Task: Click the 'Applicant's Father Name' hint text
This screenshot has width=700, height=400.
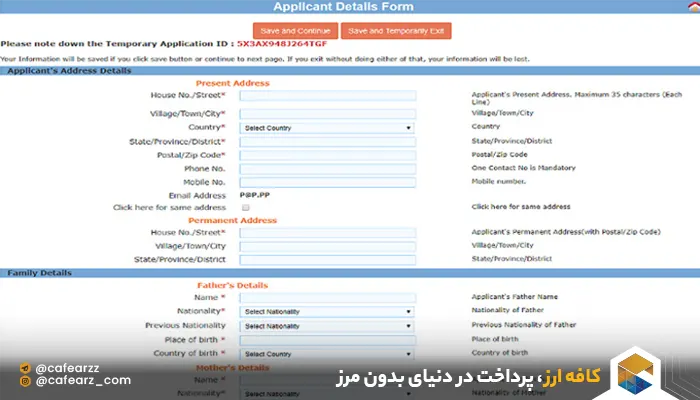Action: click(515, 296)
